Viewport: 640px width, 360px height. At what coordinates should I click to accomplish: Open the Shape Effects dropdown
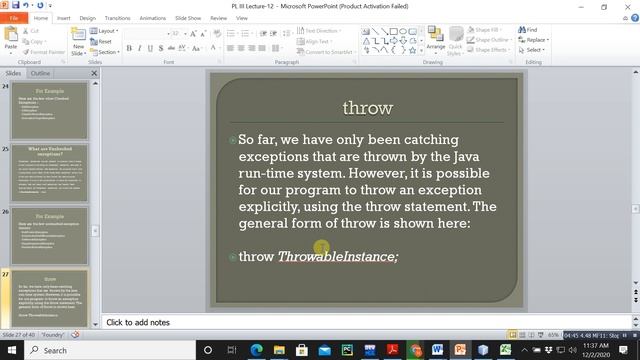pyautogui.click(x=488, y=49)
